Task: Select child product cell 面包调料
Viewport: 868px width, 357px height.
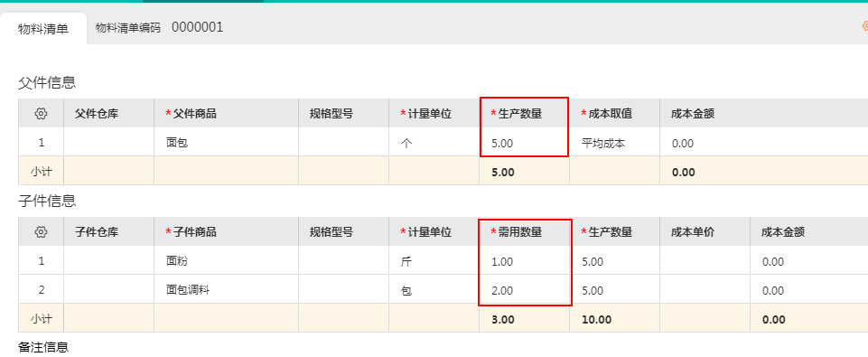Action: 226,290
